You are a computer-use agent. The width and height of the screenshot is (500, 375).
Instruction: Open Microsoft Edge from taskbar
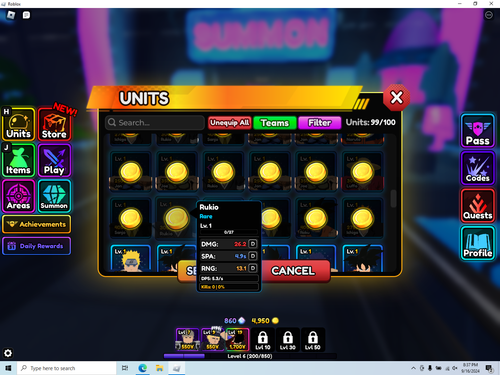pos(143,368)
